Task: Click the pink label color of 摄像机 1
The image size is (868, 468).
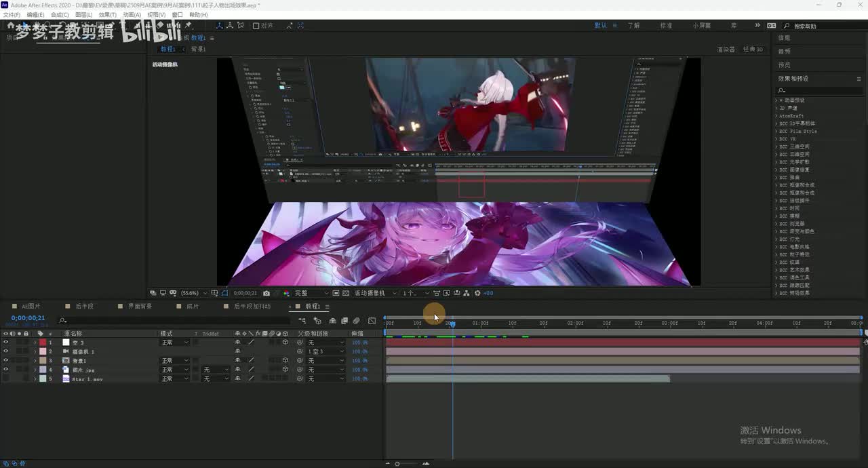Action: point(43,351)
